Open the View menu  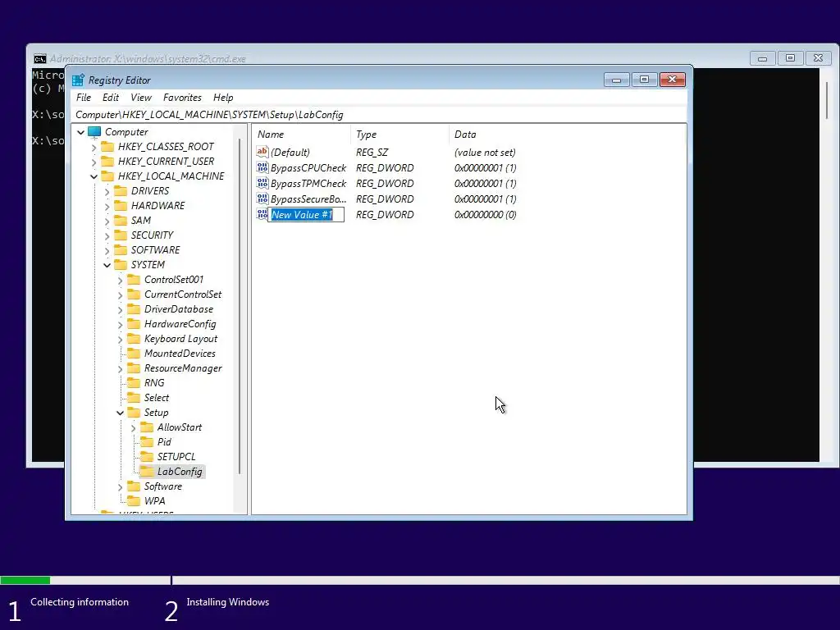pos(141,98)
